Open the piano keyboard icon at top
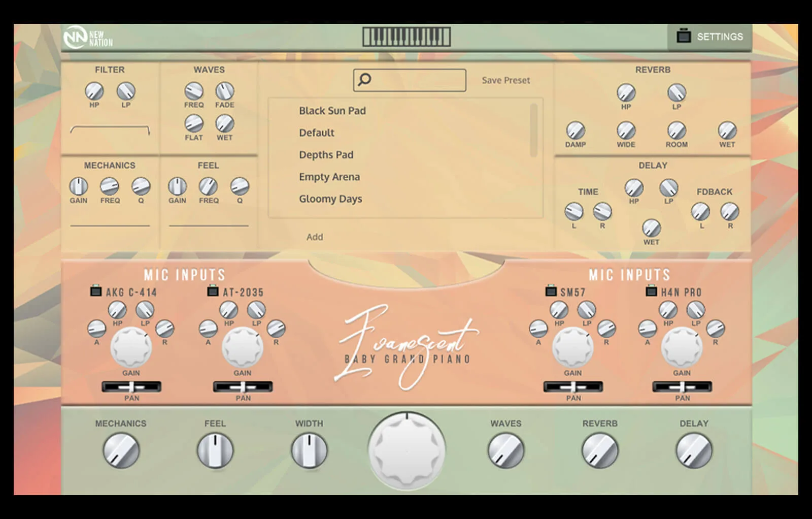The image size is (812, 519). (x=406, y=37)
